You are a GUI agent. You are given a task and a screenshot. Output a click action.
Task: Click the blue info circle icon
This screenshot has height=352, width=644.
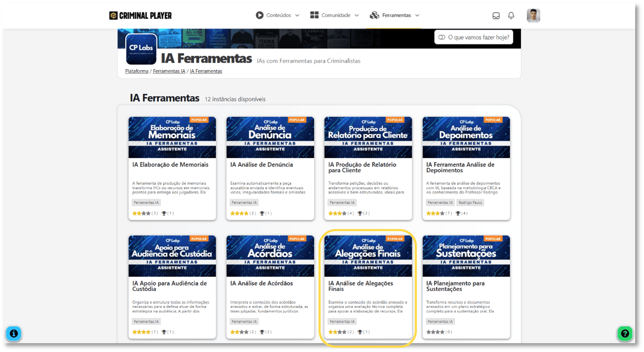tap(14, 333)
